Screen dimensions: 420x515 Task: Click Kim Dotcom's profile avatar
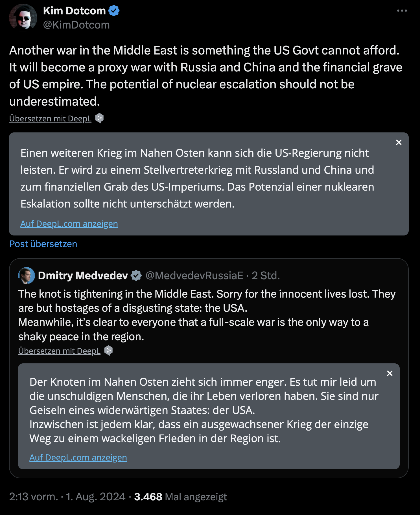click(x=23, y=17)
